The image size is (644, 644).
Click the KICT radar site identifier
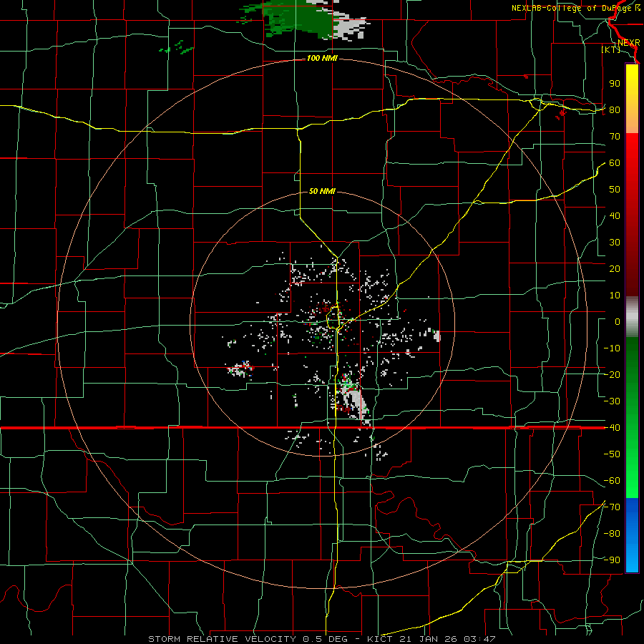[381, 639]
